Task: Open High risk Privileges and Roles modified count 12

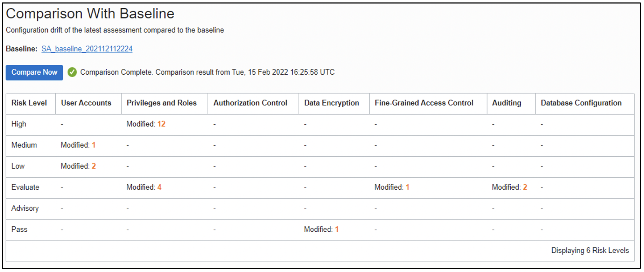Action: [161, 124]
